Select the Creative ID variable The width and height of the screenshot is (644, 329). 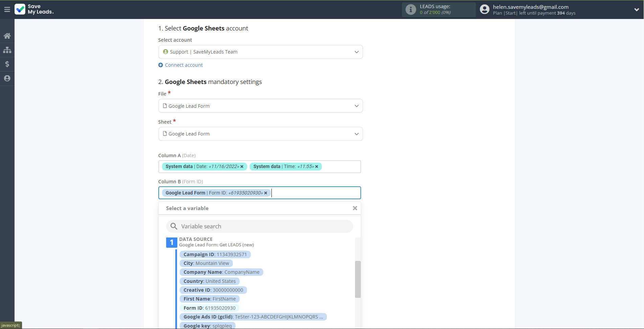pos(213,290)
